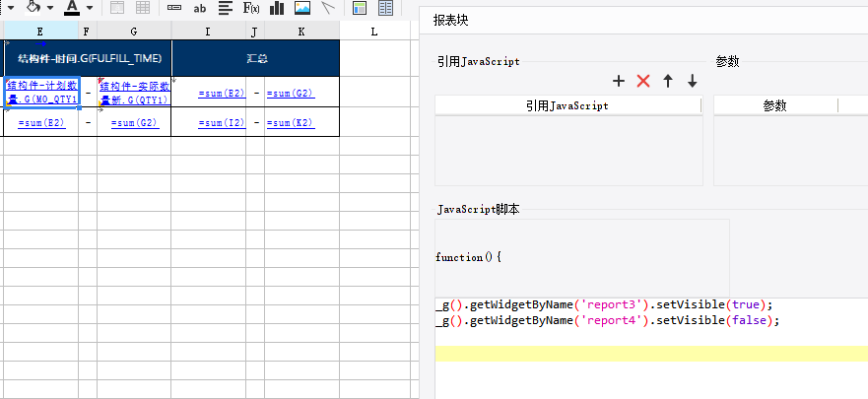Insert a widget via the text box icon
Screen dimensions: 868x399
pos(174,8)
